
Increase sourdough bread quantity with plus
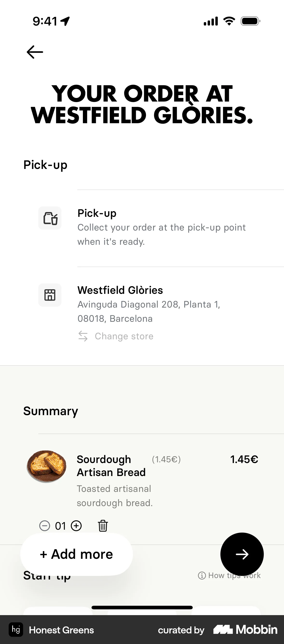[76, 526]
